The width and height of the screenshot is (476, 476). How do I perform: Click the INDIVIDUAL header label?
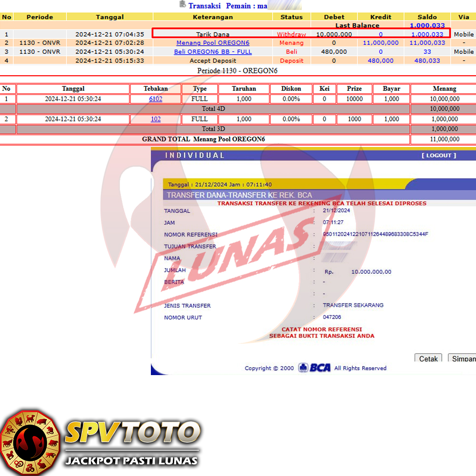pos(194,155)
